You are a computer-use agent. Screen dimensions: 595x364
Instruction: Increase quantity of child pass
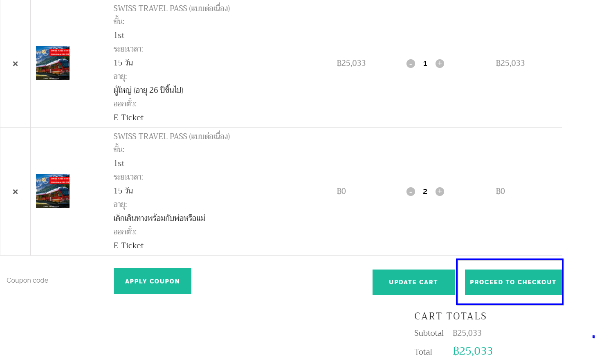coord(440,191)
